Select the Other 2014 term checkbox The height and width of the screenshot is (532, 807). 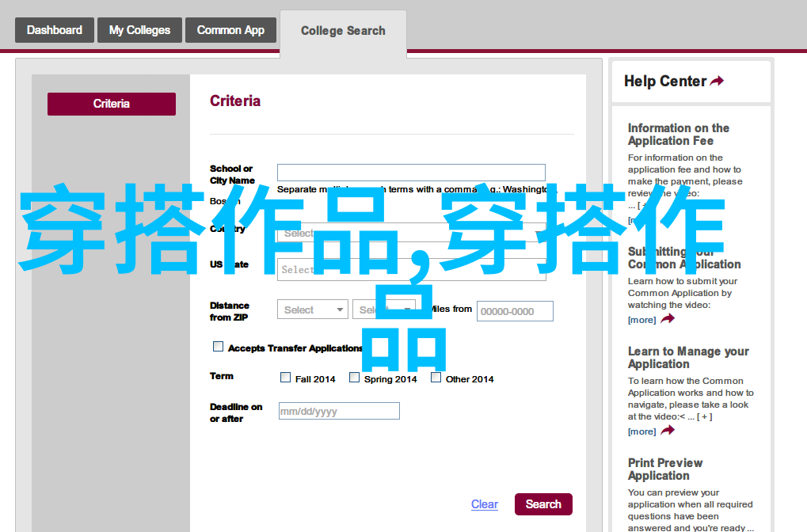(436, 378)
